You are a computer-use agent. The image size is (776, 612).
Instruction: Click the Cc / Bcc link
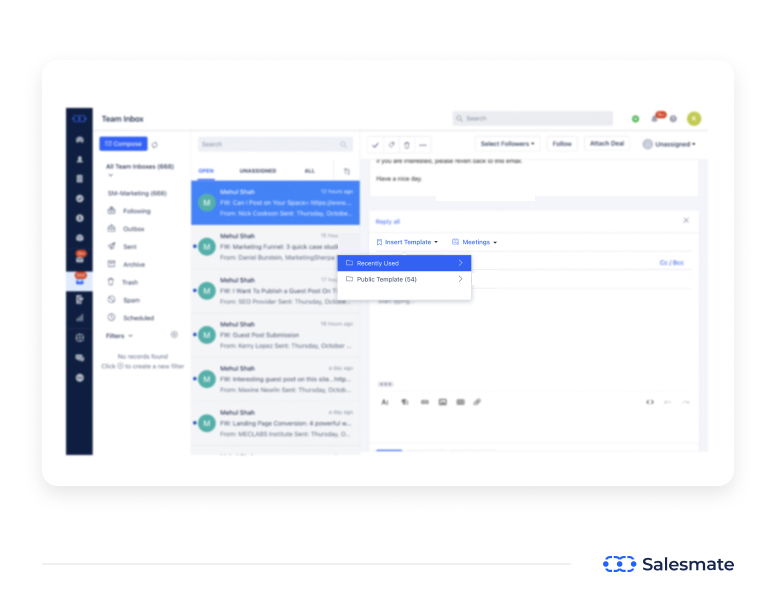(x=672, y=263)
